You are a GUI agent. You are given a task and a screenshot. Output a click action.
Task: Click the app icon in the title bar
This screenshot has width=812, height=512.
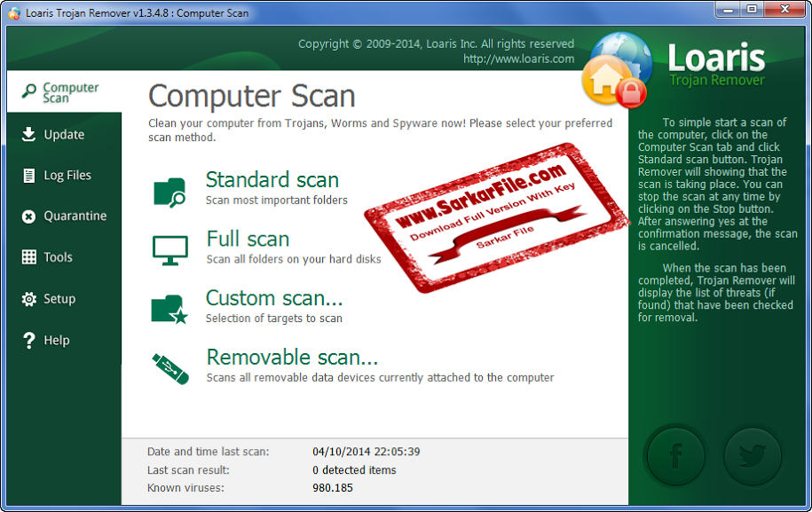14,13
